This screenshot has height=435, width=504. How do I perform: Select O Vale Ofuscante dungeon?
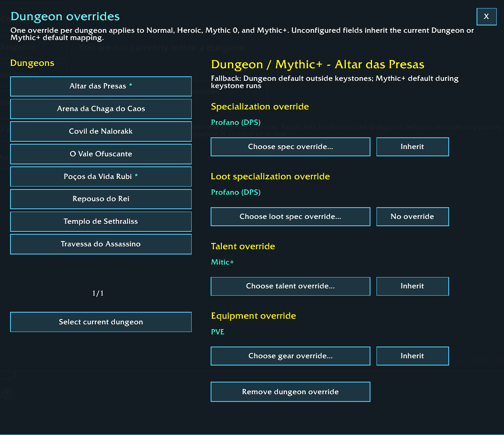101,154
